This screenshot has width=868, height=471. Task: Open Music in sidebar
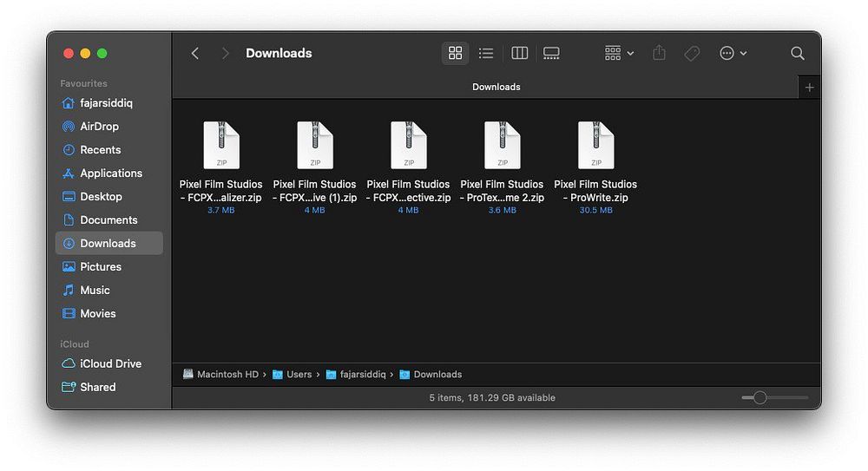tap(109, 290)
